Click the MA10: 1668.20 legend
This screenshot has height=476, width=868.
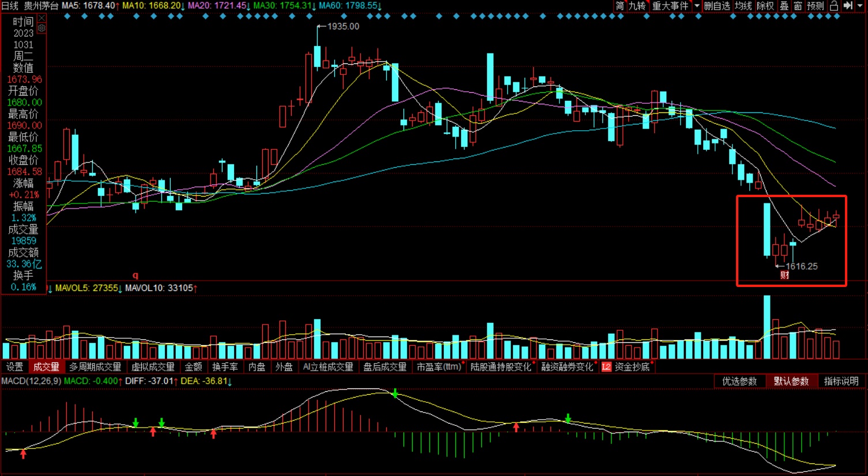pyautogui.click(x=153, y=6)
